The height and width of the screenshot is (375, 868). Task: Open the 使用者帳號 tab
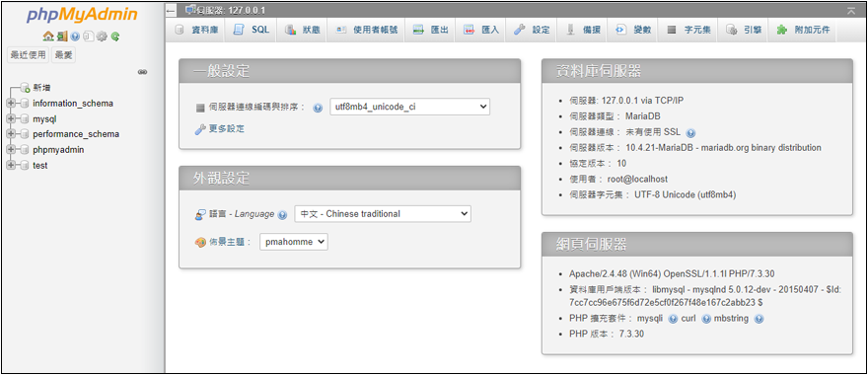367,31
